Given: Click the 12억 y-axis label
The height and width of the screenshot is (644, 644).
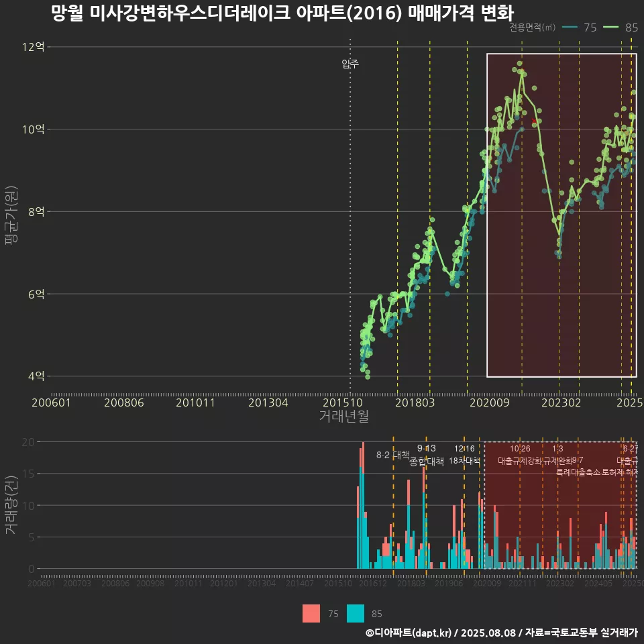Looking at the screenshot, I should point(34,46).
